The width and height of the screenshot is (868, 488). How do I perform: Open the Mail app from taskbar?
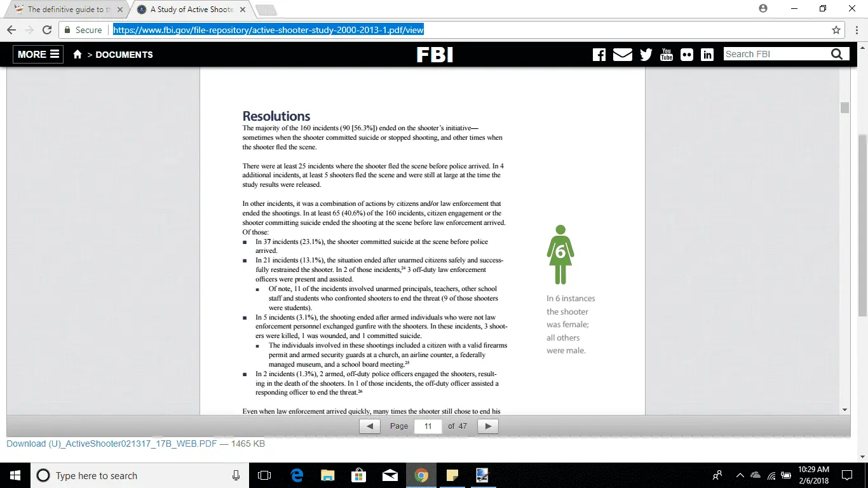point(390,475)
